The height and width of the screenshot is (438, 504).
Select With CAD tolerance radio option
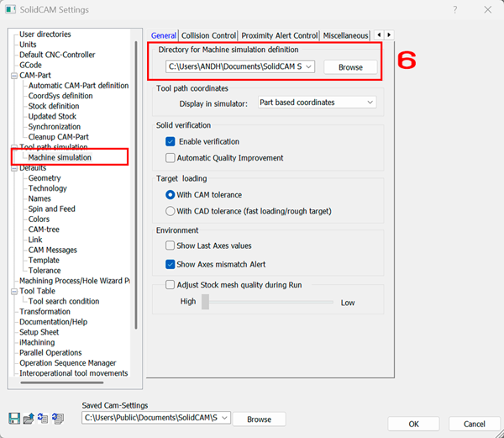(170, 211)
